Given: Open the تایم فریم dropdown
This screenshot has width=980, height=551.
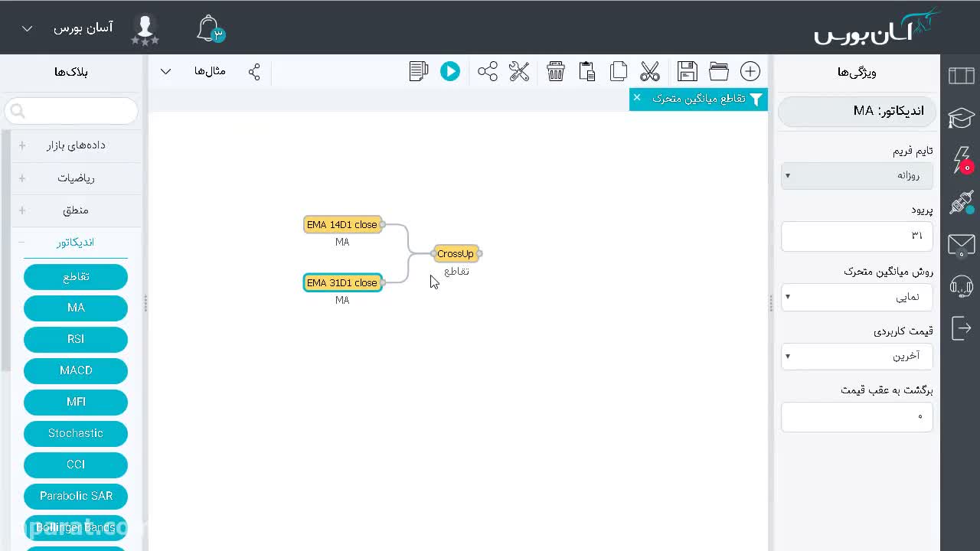Looking at the screenshot, I should pyautogui.click(x=857, y=175).
